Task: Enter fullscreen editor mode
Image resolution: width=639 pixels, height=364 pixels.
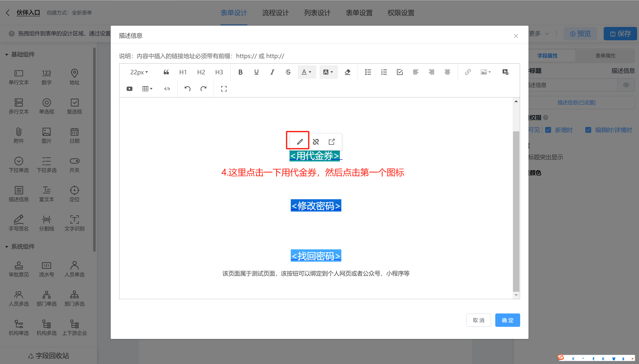Action: coord(224,89)
